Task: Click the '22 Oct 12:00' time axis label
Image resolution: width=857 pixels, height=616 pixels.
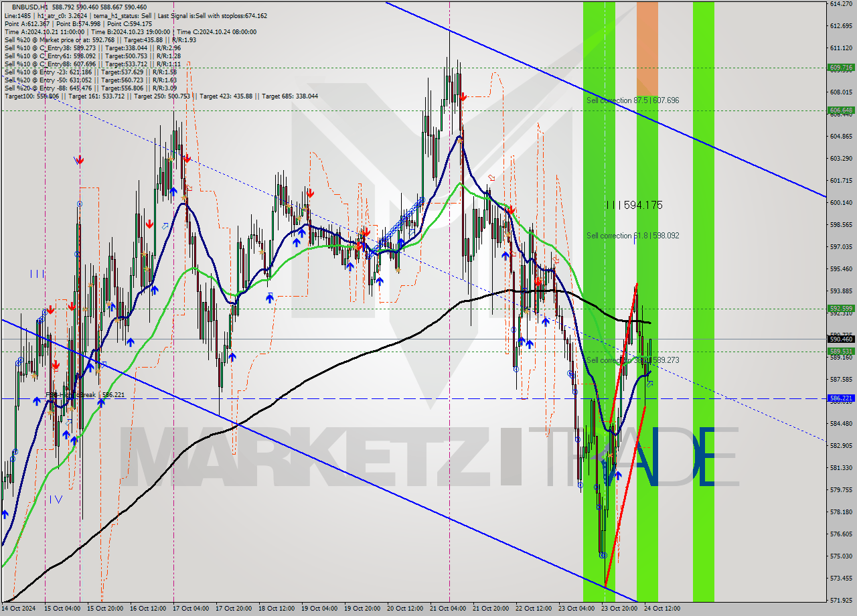Action: (x=534, y=609)
